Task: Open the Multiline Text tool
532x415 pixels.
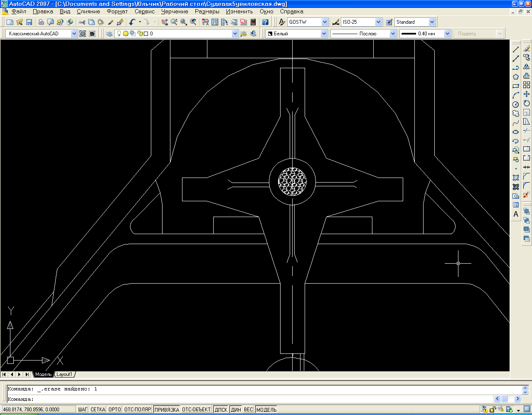Action: tap(516, 214)
